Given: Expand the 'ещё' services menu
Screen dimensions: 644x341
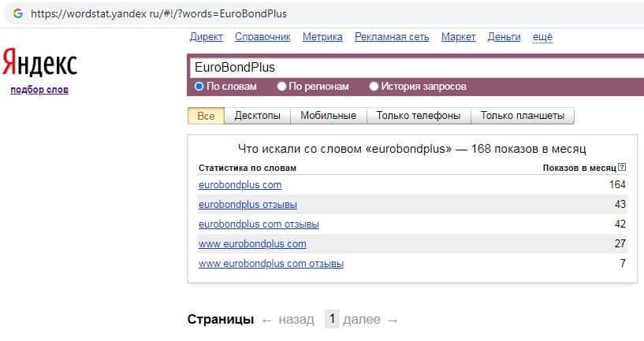Looking at the screenshot, I should [542, 37].
